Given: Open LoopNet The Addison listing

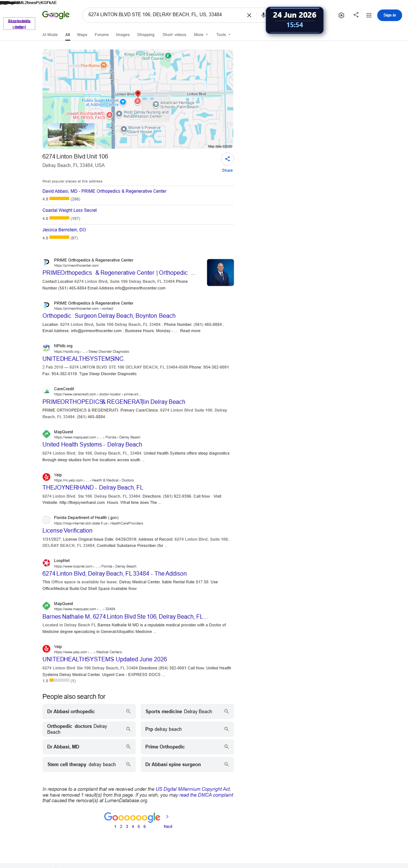Looking at the screenshot, I should [x=114, y=574].
